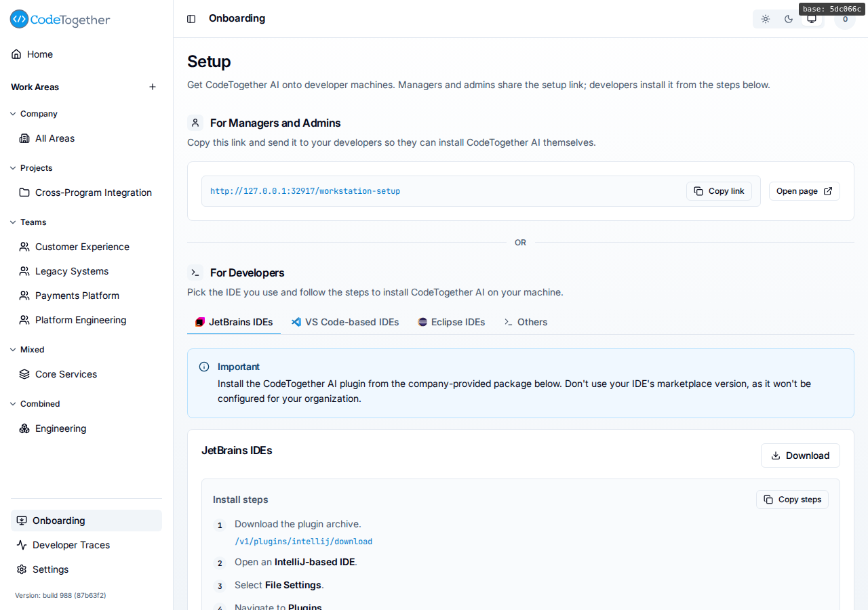Open Engineering combined area
The image size is (868, 610).
(x=89, y=428)
